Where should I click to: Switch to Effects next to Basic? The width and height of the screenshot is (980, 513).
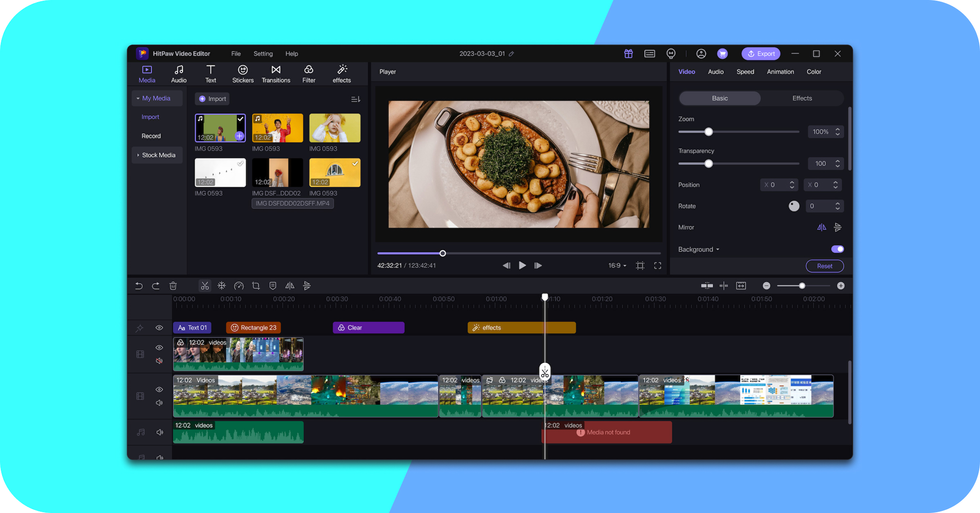[802, 98]
